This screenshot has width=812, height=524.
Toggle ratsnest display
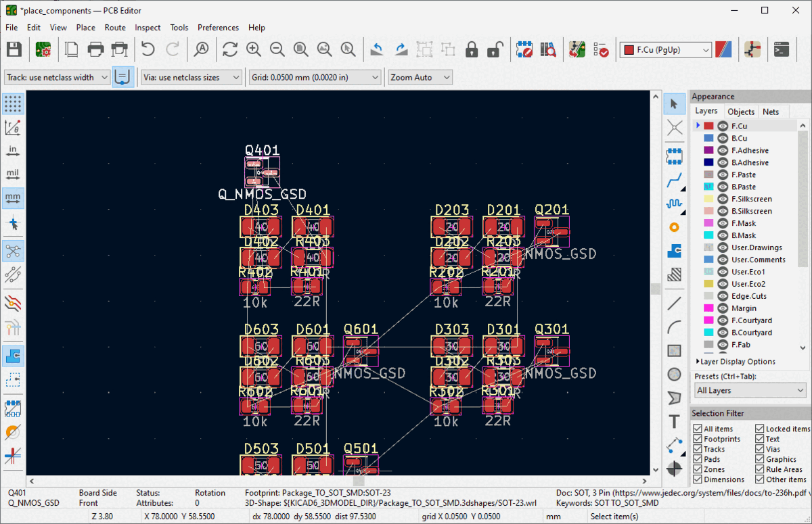13,252
